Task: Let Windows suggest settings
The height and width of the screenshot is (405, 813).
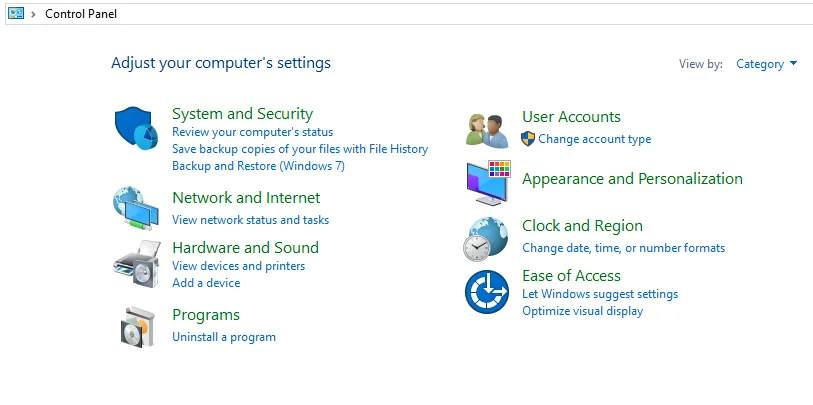Action: coord(600,294)
